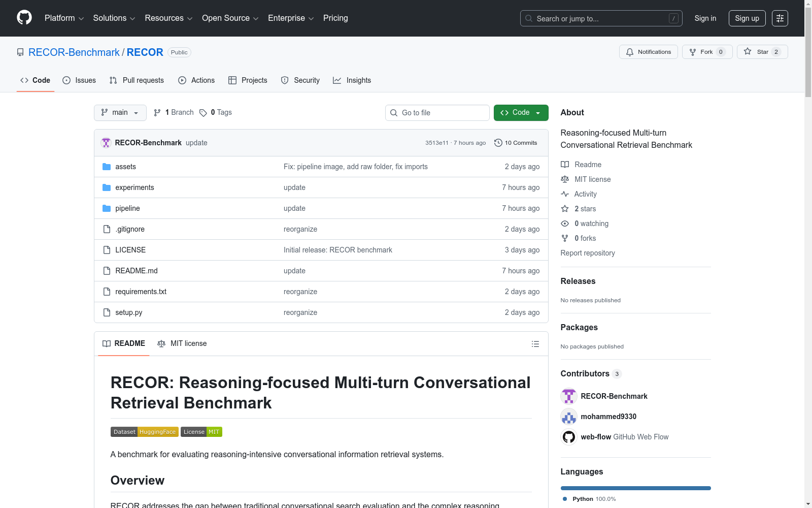Click the forks icon in About

click(565, 238)
